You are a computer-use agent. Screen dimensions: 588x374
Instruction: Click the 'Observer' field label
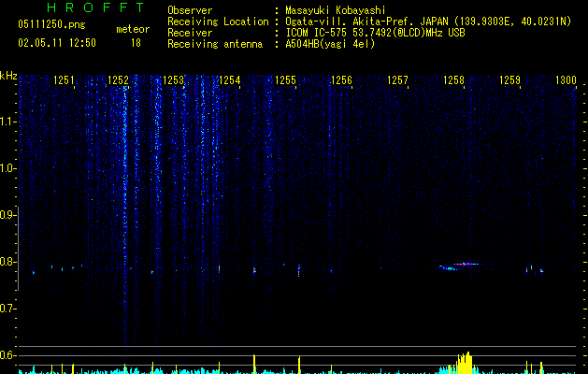pyautogui.click(x=190, y=10)
